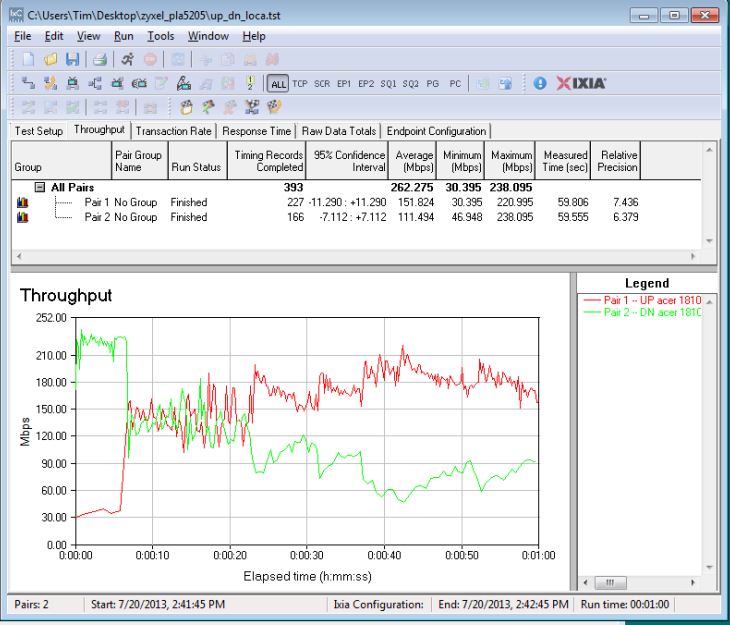Add a multicast group icon
Viewport: 730px width, 625px height.
95,83
